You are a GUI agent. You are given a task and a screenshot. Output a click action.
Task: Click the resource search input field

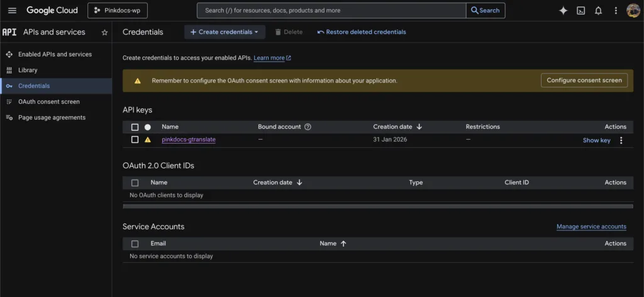[x=330, y=11]
